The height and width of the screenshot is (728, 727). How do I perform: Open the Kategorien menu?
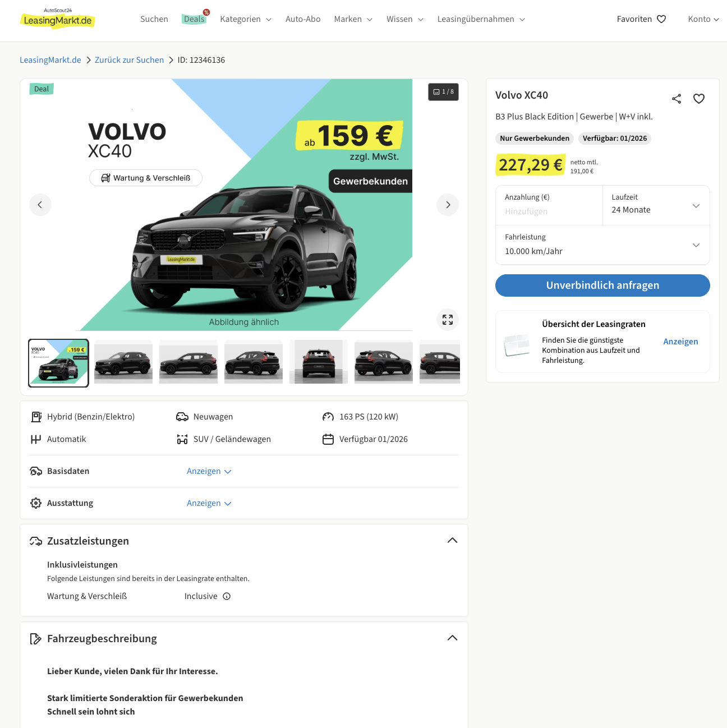point(246,19)
